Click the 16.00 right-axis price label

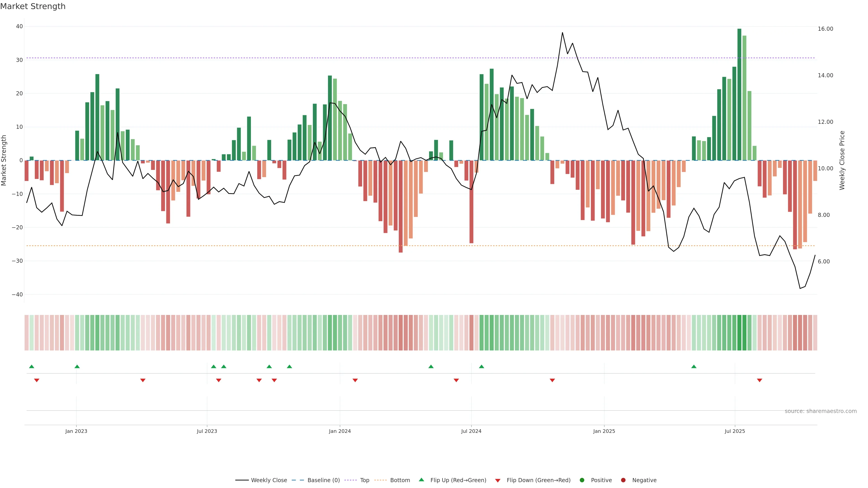click(825, 29)
